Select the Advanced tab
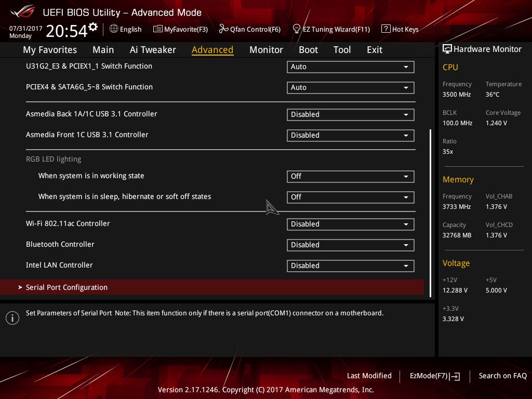This screenshot has width=532, height=399. [212, 50]
